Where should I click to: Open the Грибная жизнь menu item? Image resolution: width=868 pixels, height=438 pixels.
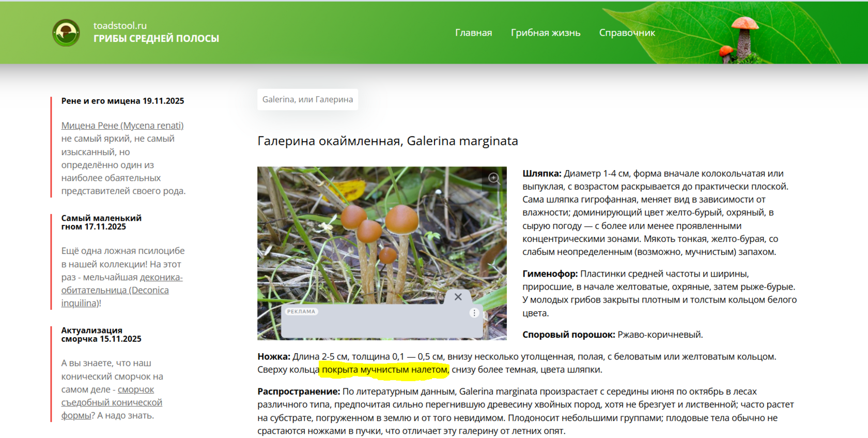click(x=545, y=33)
